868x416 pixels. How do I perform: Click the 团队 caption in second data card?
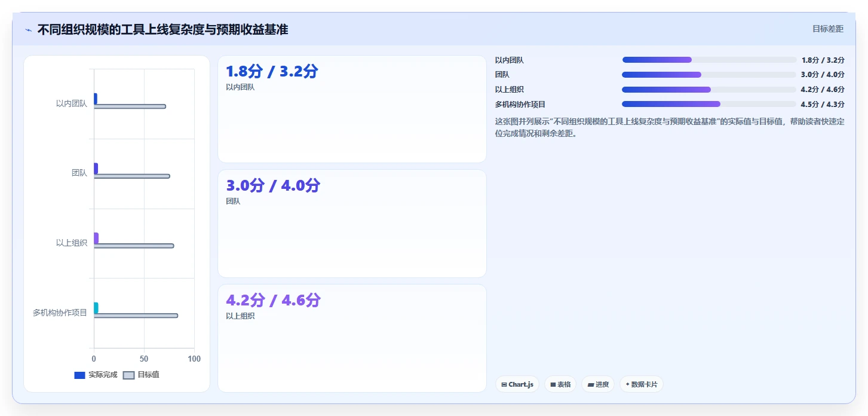pos(233,201)
